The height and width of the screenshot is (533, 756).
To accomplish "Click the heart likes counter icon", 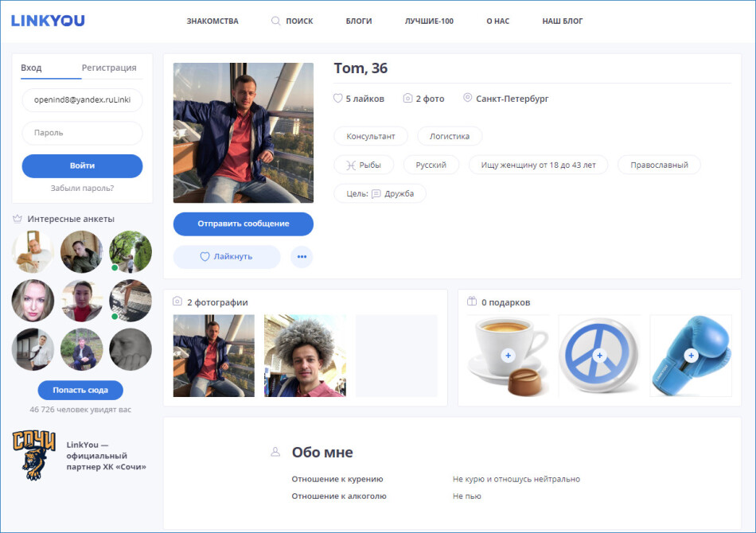I will pyautogui.click(x=338, y=99).
